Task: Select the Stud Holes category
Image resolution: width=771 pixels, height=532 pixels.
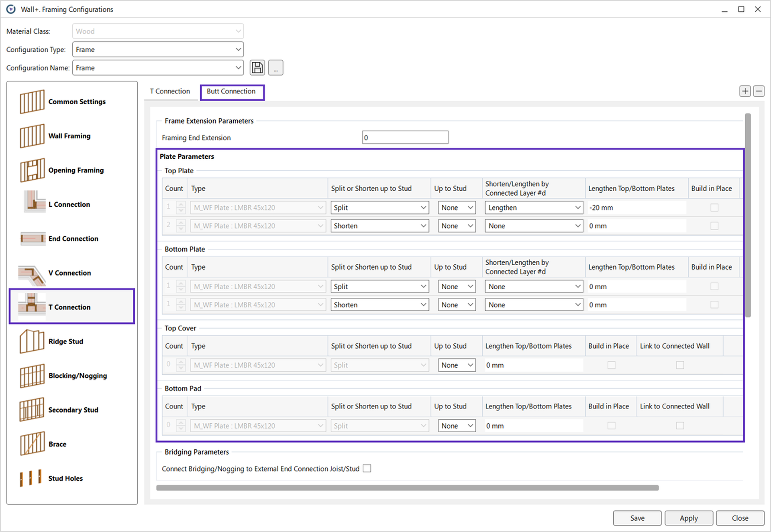Action: pyautogui.click(x=65, y=478)
